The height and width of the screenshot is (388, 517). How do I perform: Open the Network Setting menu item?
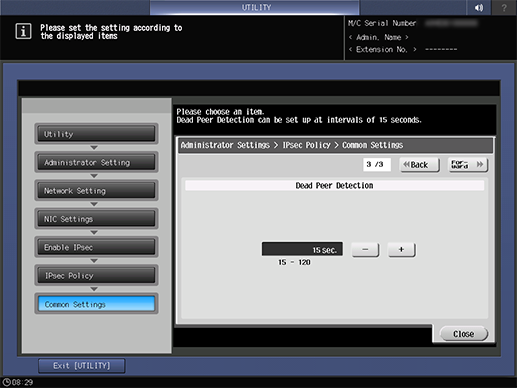coord(96,191)
